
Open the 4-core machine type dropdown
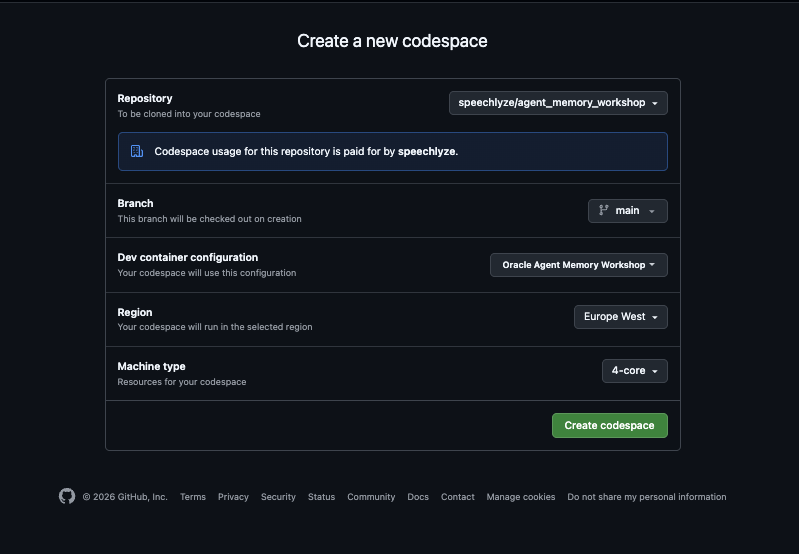[634, 371]
